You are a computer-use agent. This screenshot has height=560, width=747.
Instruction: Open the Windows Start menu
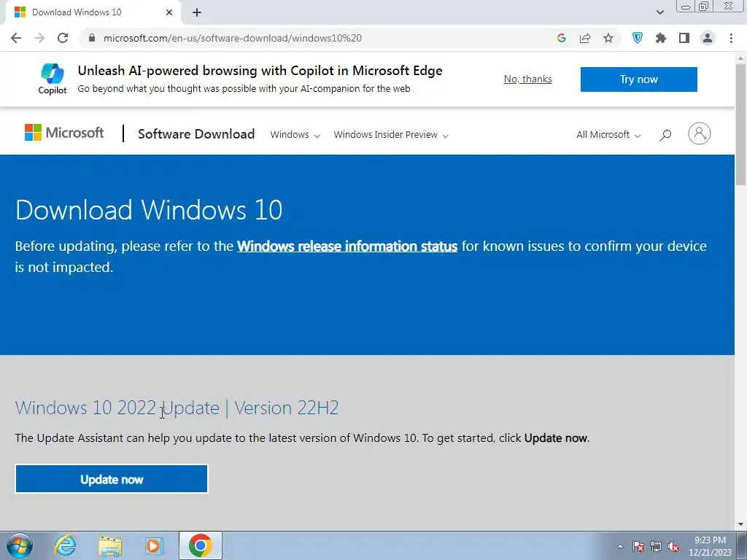20,545
